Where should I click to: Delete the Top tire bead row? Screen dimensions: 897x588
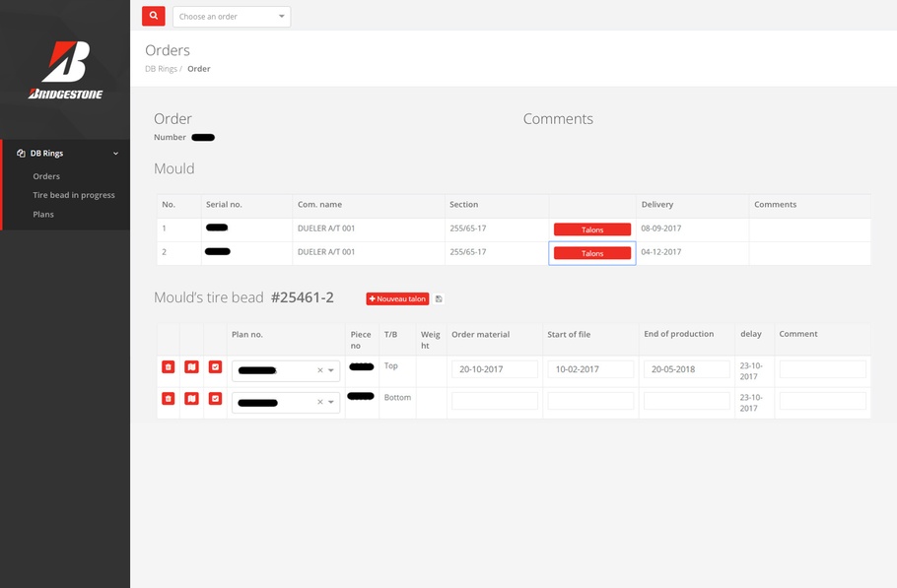[168, 367]
